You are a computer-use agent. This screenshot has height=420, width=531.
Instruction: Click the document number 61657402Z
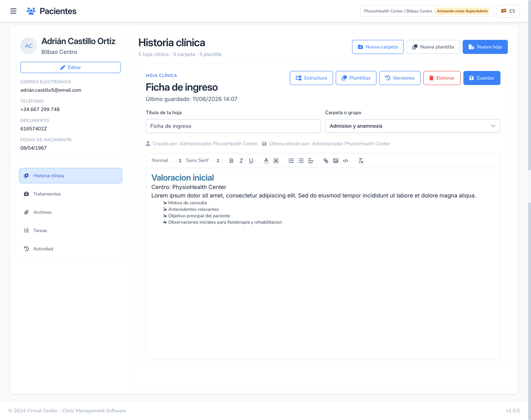34,128
